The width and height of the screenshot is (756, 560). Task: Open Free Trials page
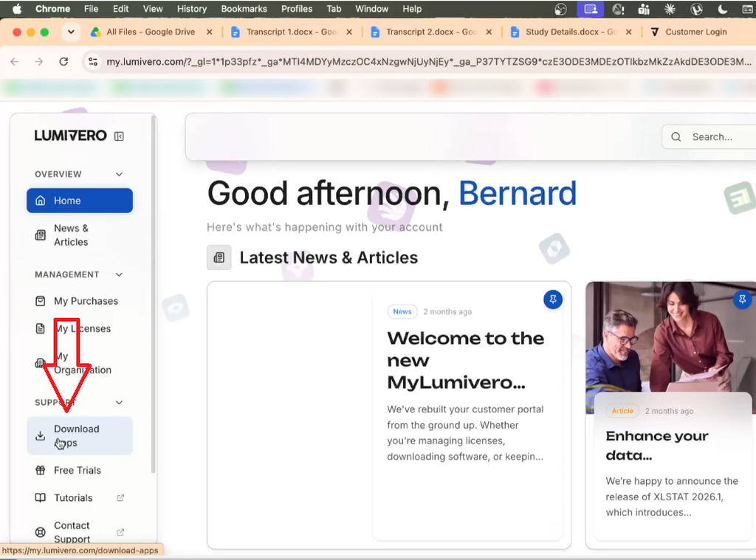pyautogui.click(x=80, y=471)
